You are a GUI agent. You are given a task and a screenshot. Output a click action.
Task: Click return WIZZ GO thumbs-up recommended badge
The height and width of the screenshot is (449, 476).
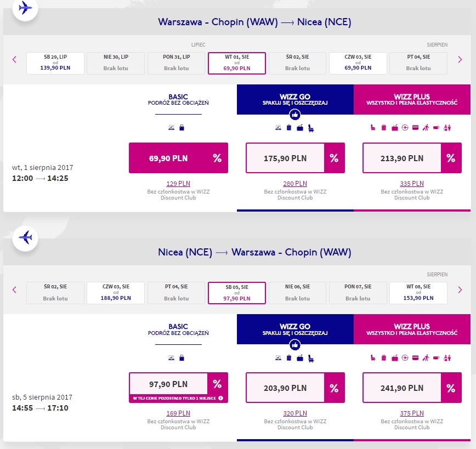295,345
